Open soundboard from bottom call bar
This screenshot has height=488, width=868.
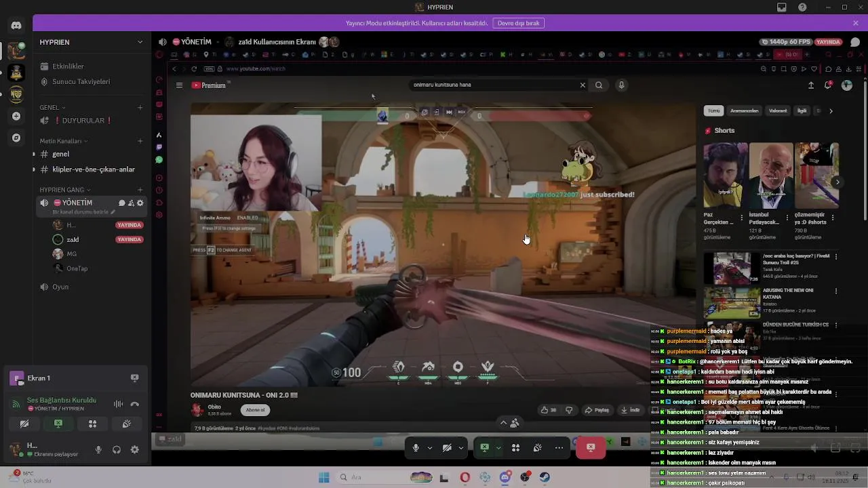(537, 447)
